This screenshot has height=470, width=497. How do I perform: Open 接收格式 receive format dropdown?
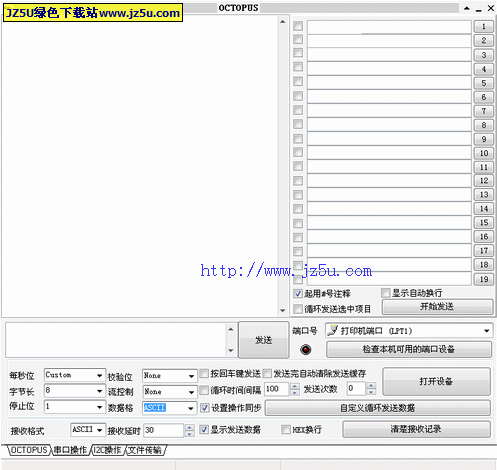pyautogui.click(x=99, y=430)
